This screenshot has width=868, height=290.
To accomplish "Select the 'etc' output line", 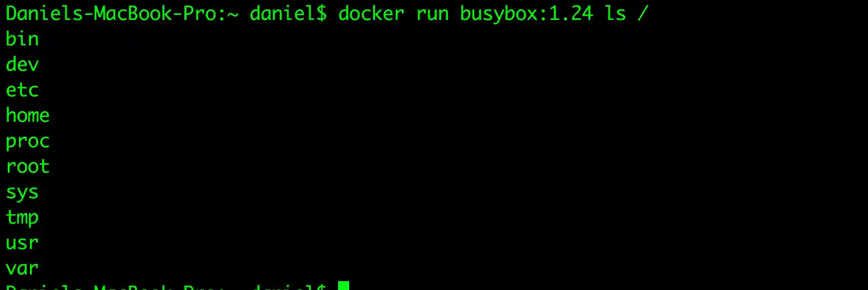I will (22, 90).
